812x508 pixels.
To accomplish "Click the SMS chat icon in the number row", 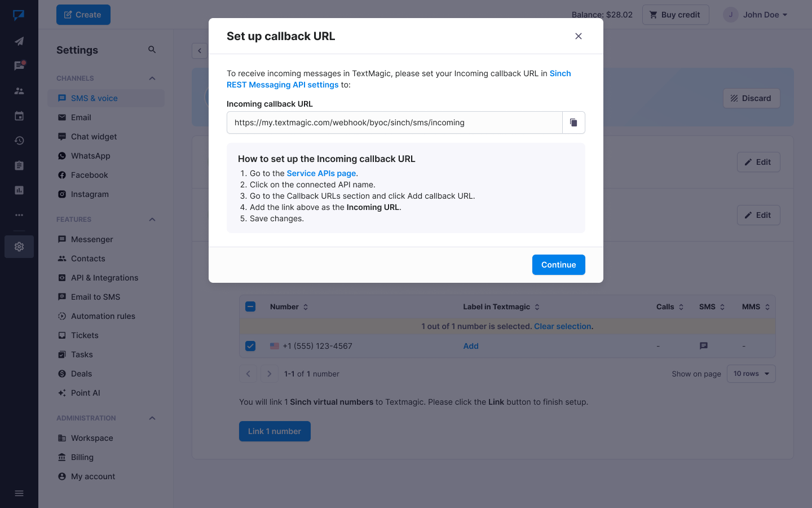I will pos(703,345).
